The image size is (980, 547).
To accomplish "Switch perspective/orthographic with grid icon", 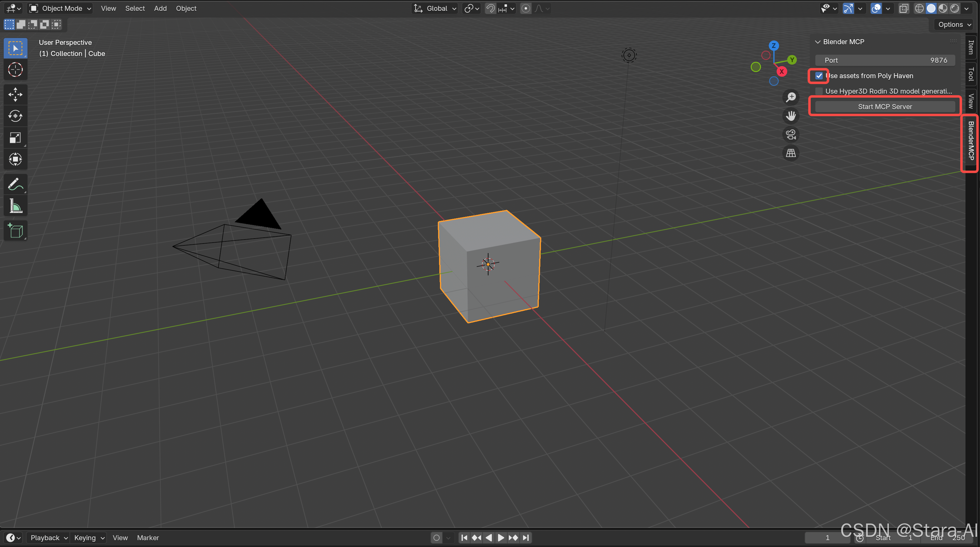I will (x=791, y=153).
